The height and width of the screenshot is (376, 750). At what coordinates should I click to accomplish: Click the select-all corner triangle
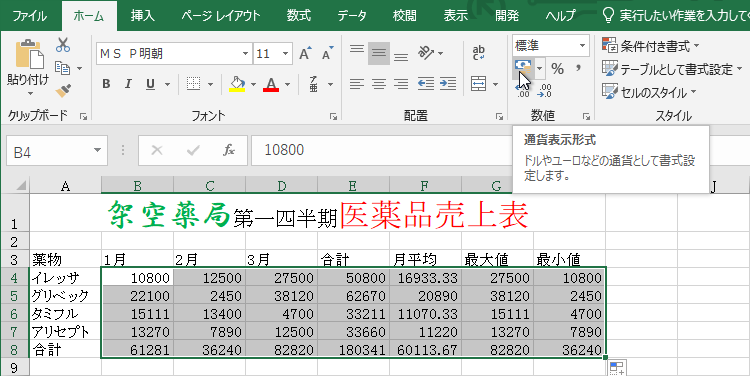22,185
